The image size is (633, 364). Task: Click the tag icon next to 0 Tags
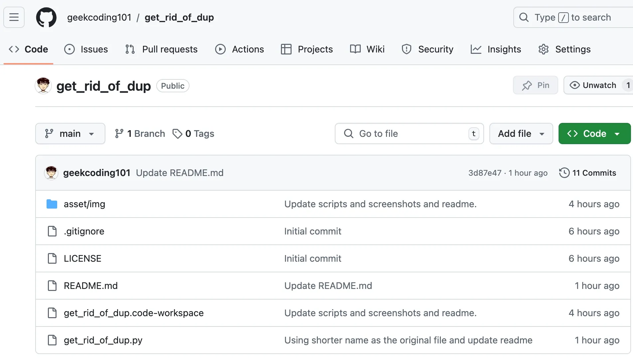tap(177, 134)
